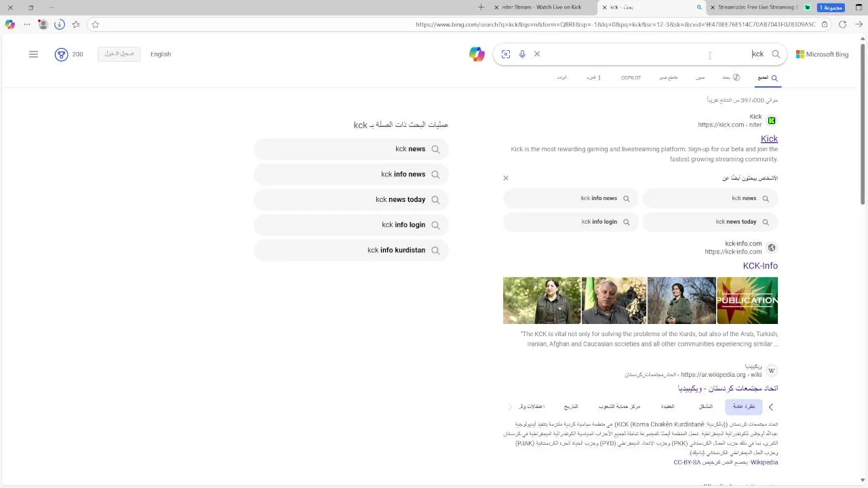
Task: Click the CC-BY-SA license link
Action: (688, 462)
